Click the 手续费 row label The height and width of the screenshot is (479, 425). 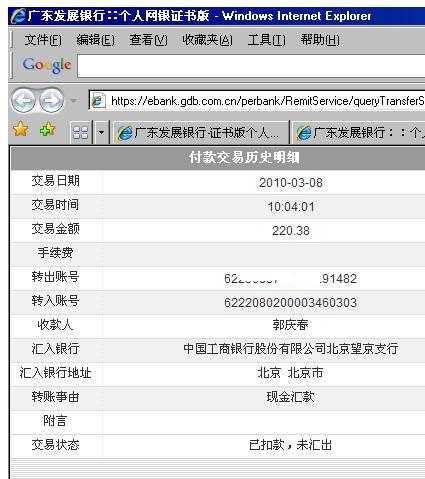[x=55, y=253]
